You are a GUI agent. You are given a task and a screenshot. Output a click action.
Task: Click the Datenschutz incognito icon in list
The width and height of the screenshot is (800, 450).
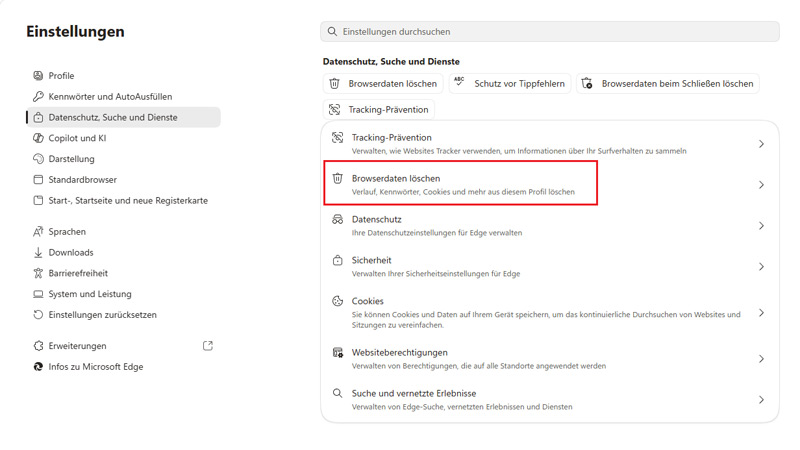338,219
